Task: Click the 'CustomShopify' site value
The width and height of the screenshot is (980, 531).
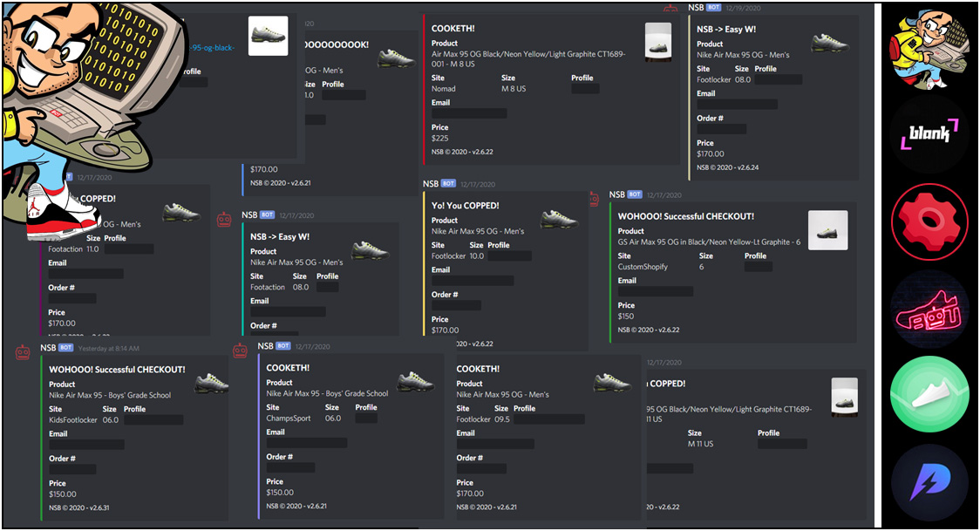Action: click(643, 267)
